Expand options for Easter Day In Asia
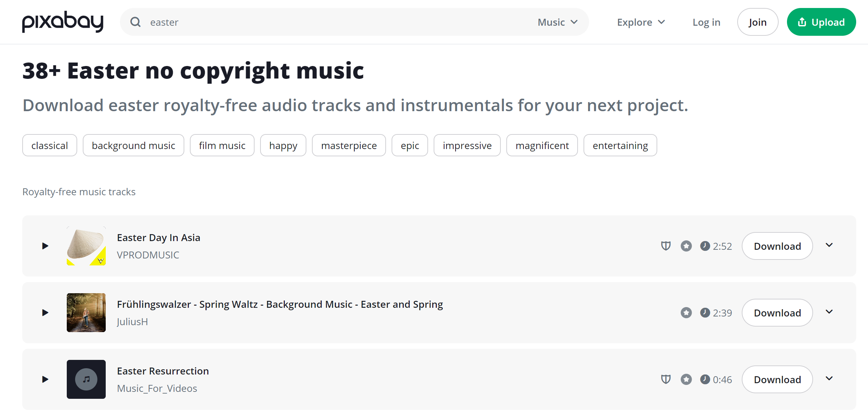868x412 pixels. point(829,245)
